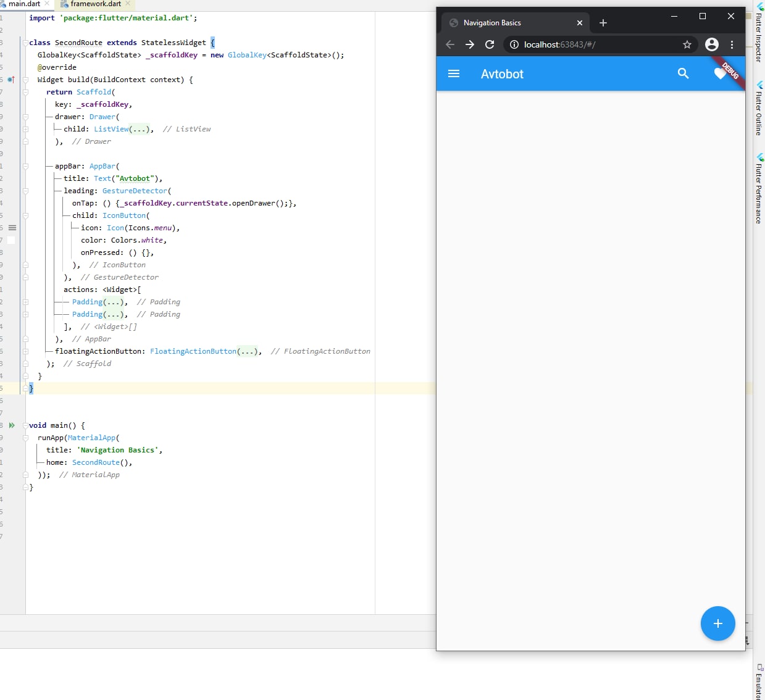Tap the search icon in Avtobot app bar

tap(683, 73)
